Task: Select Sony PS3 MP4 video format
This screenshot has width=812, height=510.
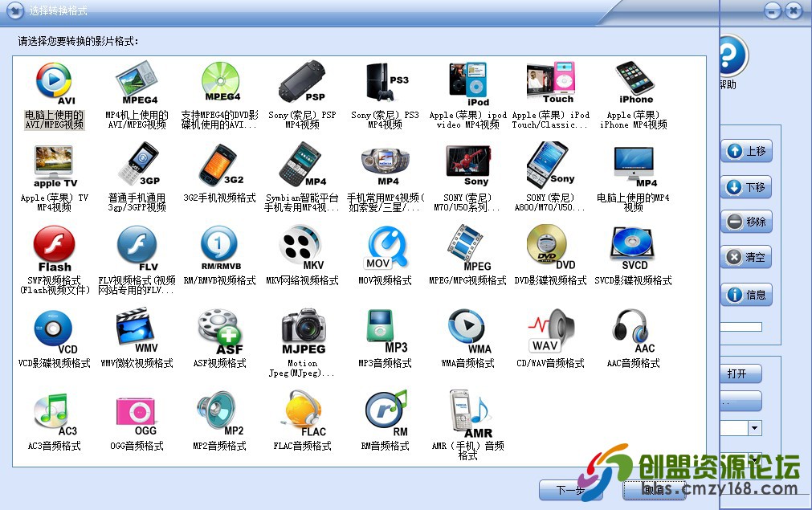Action: 386,82
